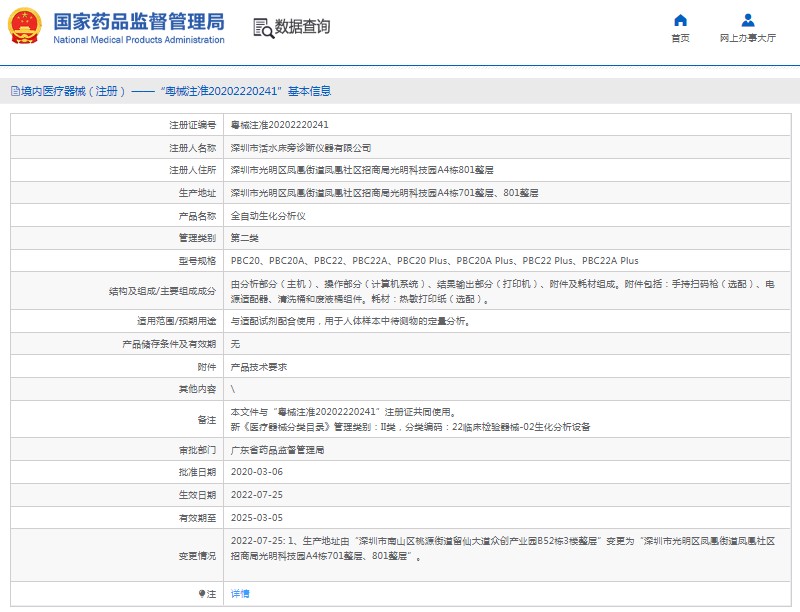Click the approval date 2020-03-06

(x=255, y=472)
